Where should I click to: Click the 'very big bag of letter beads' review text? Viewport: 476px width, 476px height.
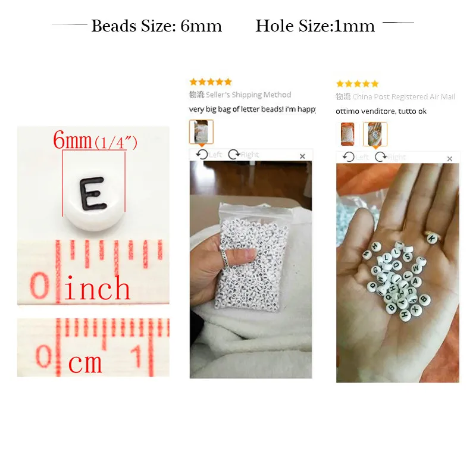click(x=252, y=109)
